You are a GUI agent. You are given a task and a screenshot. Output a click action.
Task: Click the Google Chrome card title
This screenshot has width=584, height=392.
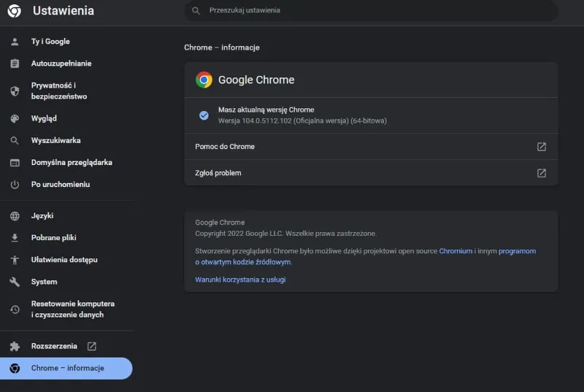(x=256, y=80)
